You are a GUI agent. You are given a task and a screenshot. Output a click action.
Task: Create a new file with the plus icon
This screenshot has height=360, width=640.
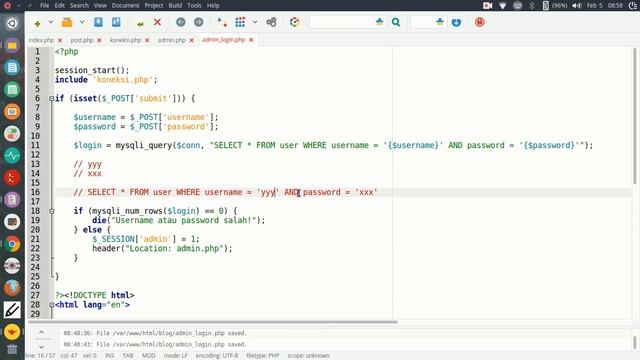(x=37, y=23)
